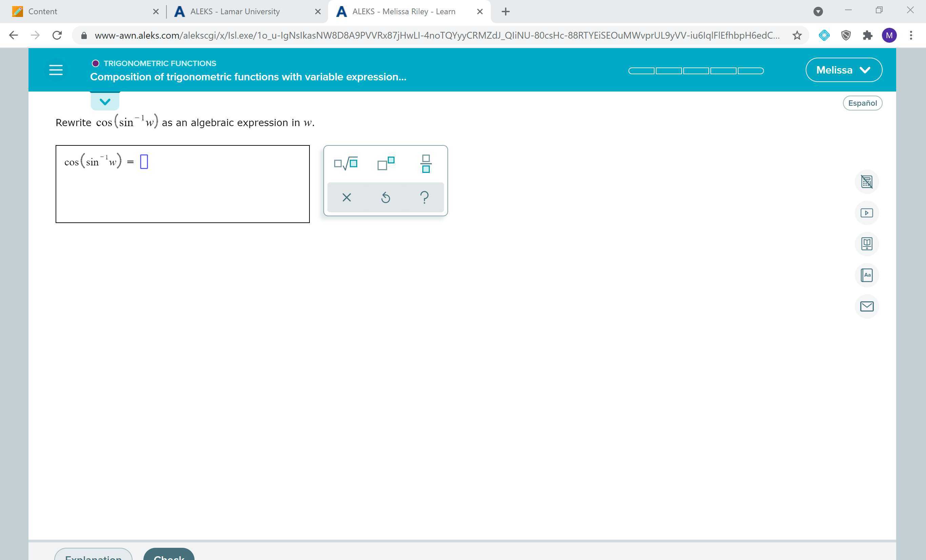Image resolution: width=926 pixels, height=560 pixels.
Task: Undo the last entry in the math palette
Action: [x=385, y=197]
